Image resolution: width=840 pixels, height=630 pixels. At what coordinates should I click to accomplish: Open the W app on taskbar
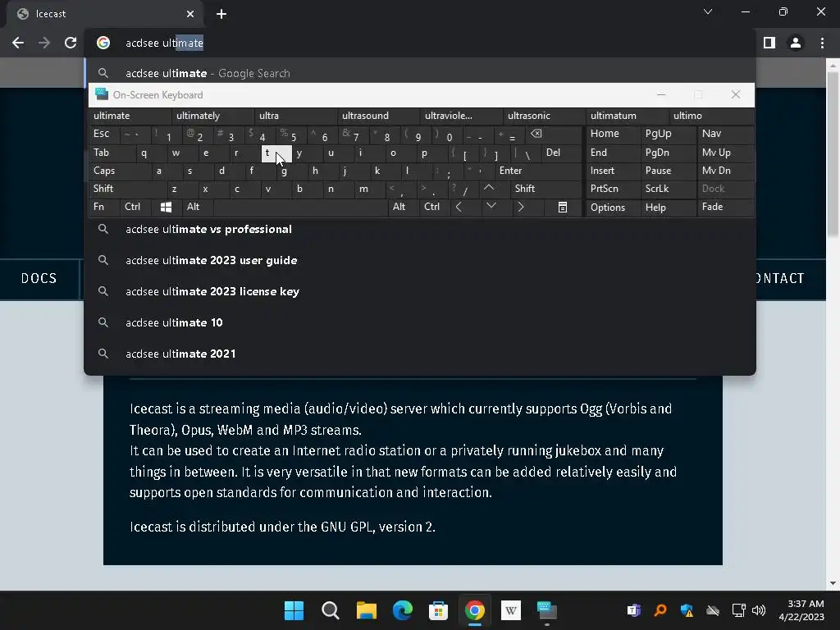point(510,610)
